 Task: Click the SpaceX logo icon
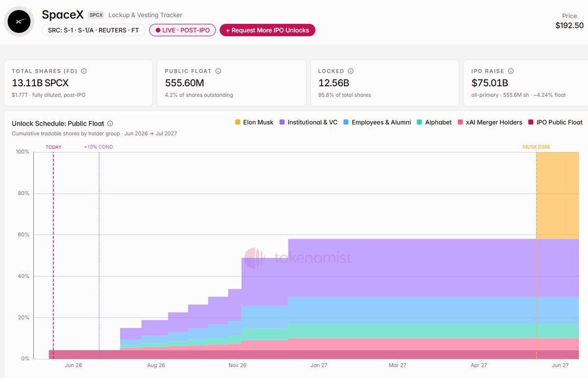point(19,22)
